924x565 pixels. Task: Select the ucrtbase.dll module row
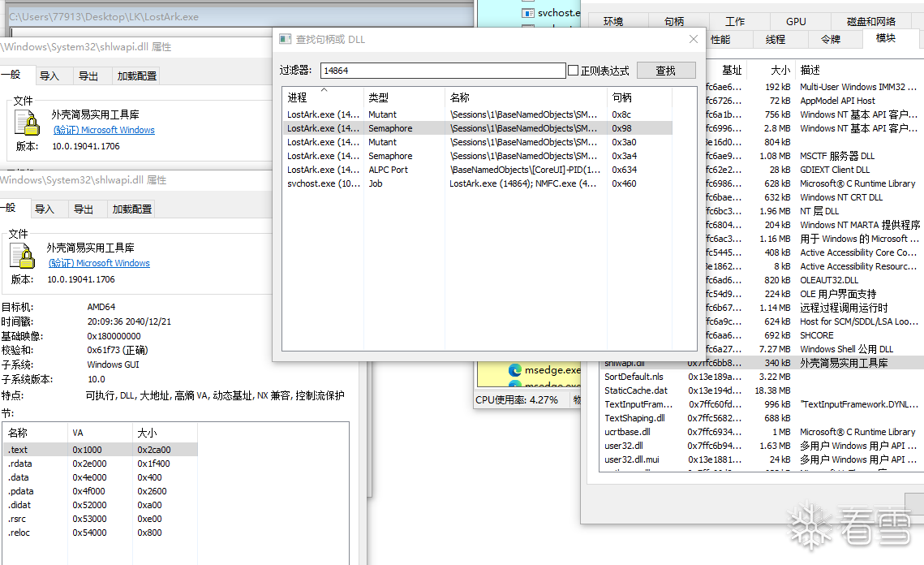coord(762,432)
